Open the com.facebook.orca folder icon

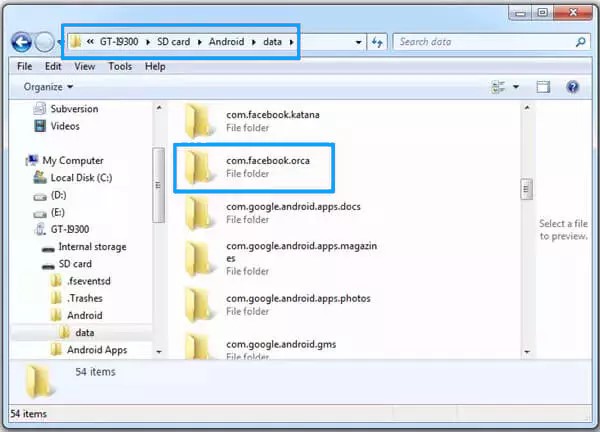click(201, 167)
